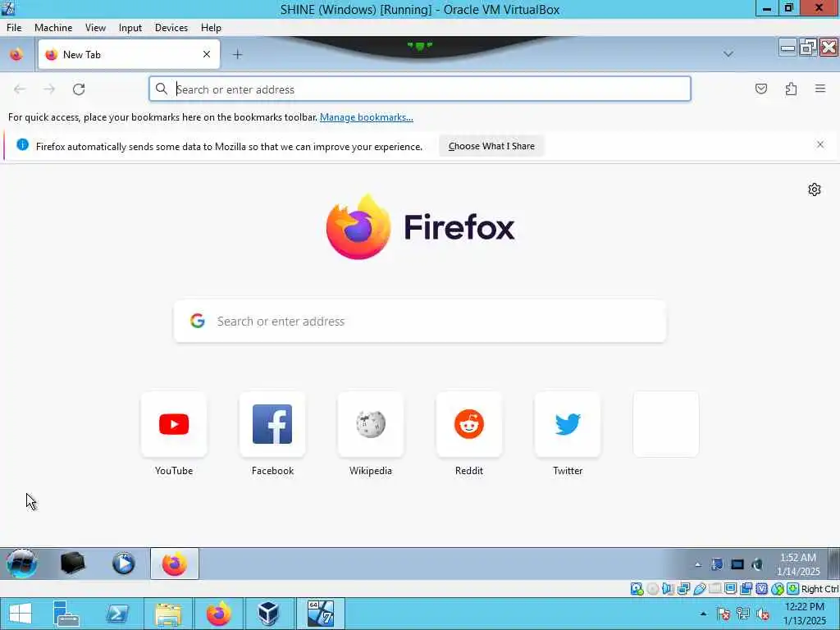Click VirtualBox CPU virtualization status indicator
The height and width of the screenshot is (630, 840).
761,589
